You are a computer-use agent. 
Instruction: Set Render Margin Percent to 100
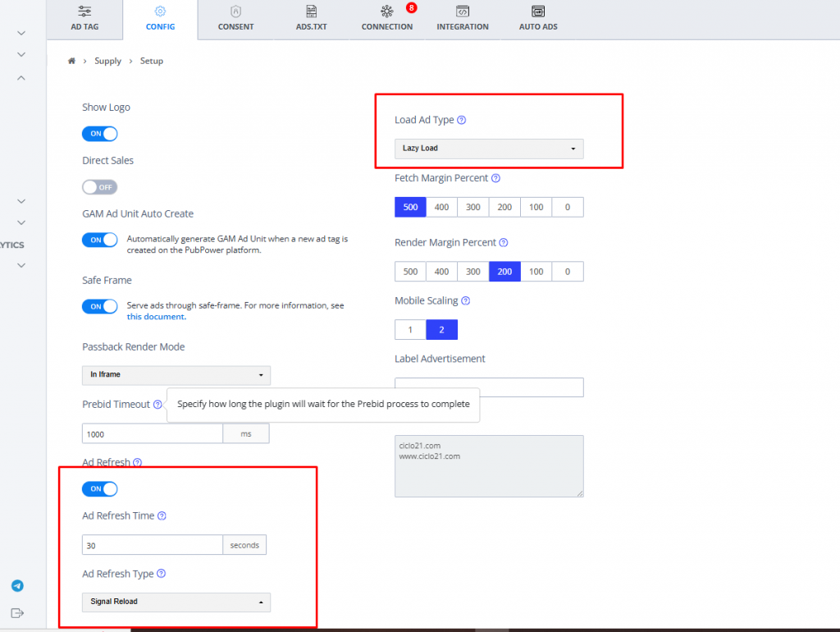pos(536,272)
